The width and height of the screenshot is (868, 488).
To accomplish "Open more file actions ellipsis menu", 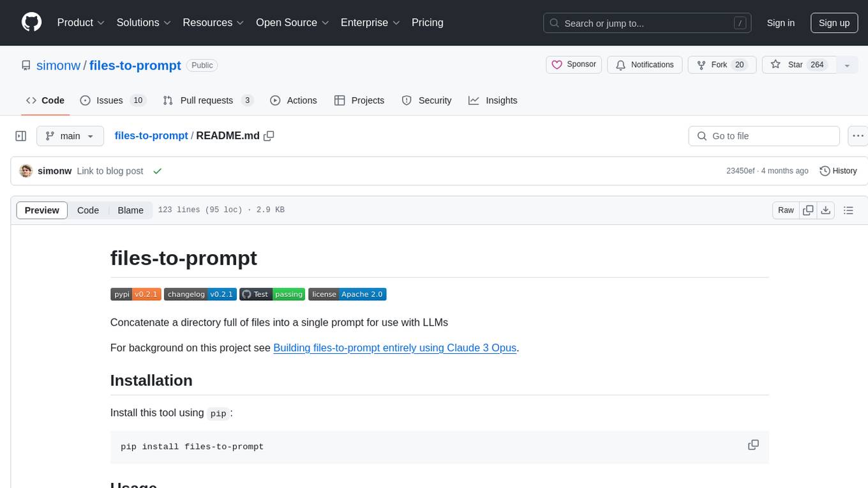I will click(858, 136).
